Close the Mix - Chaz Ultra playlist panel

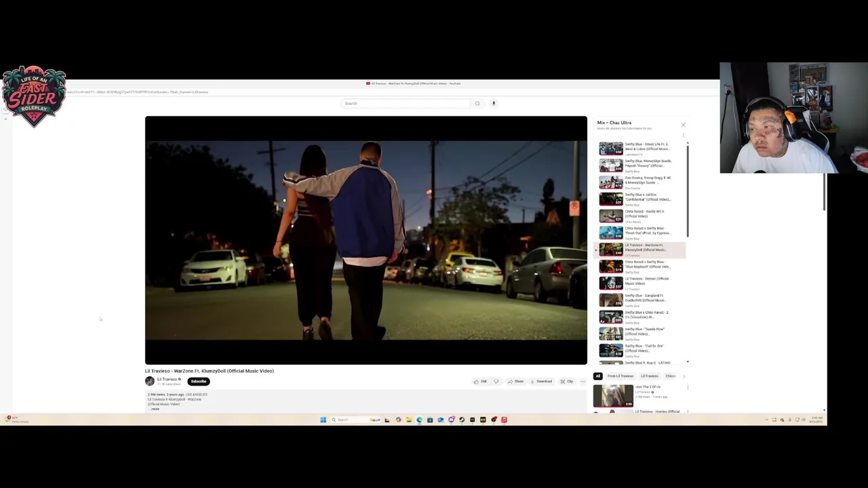[683, 125]
